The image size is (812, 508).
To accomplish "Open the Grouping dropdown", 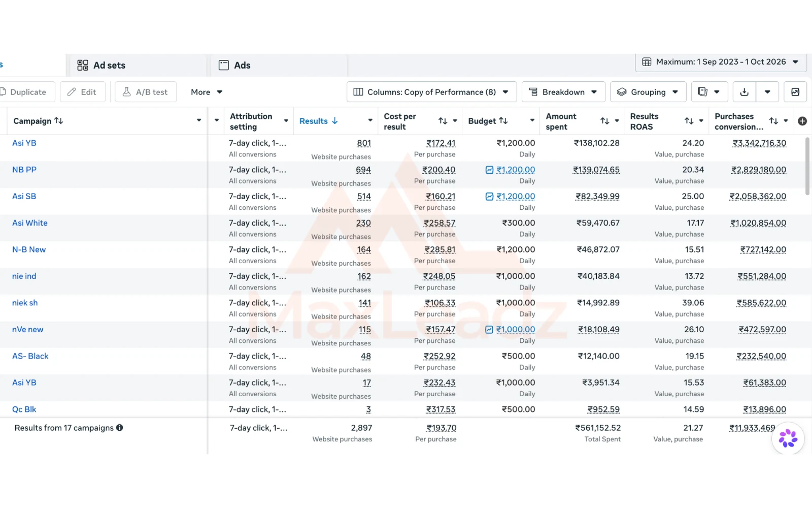I will [x=648, y=92].
